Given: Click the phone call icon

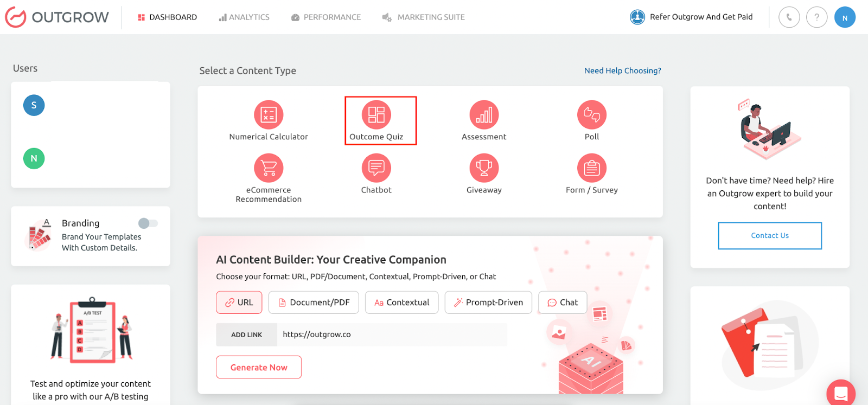Looking at the screenshot, I should (x=789, y=17).
